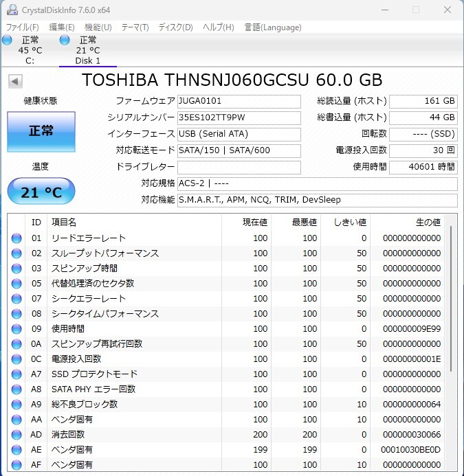Click the power-on count value 30 回
464x476 pixels.
pyautogui.click(x=423, y=150)
